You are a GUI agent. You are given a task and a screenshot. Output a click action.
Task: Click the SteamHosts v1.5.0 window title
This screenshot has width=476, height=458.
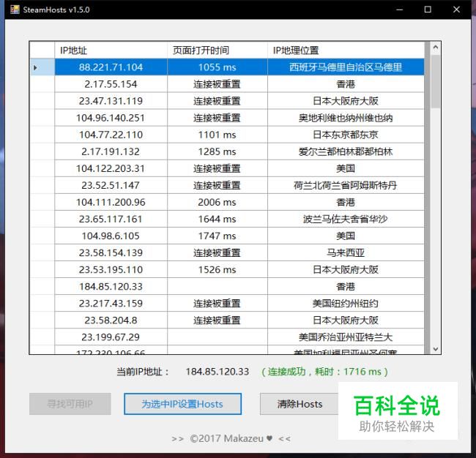(x=56, y=10)
